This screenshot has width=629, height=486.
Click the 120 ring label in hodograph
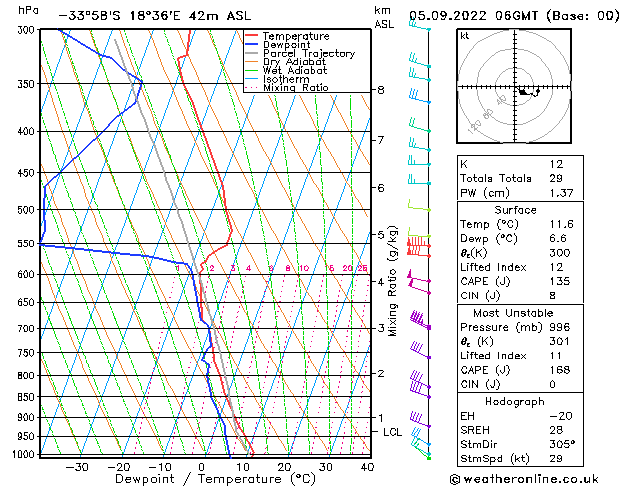[475, 128]
